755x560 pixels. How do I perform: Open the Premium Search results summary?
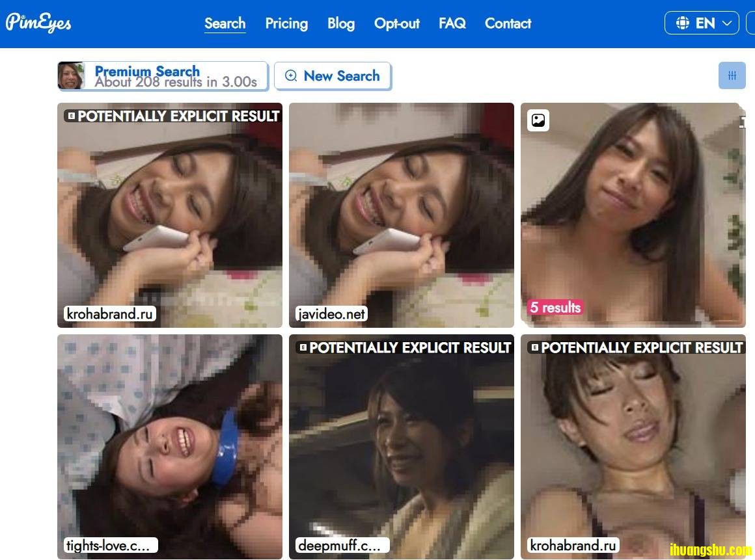pyautogui.click(x=176, y=76)
